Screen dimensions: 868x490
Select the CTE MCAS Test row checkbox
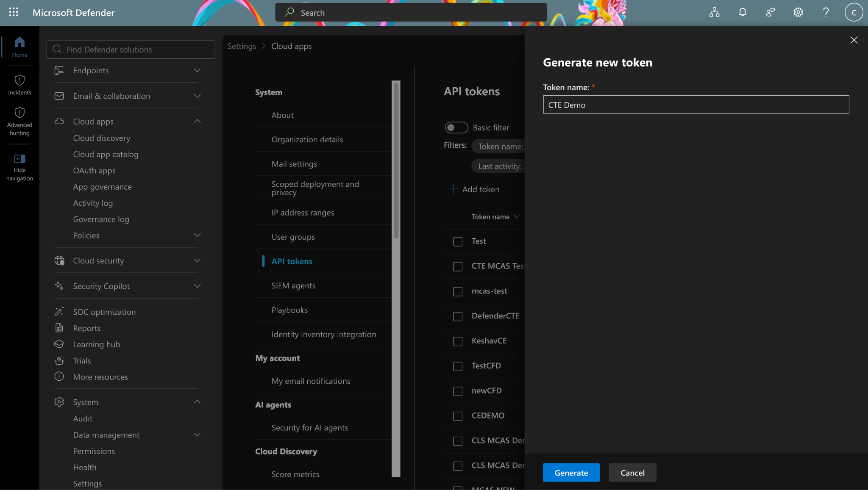pyautogui.click(x=458, y=266)
